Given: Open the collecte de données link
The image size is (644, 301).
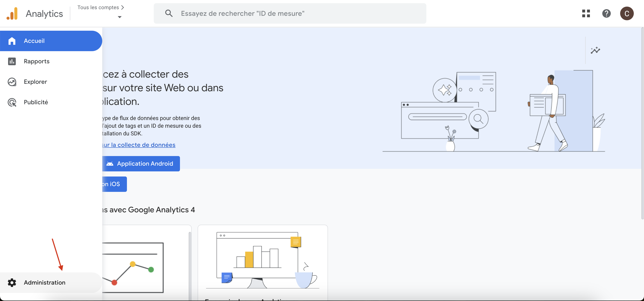Looking at the screenshot, I should (139, 145).
